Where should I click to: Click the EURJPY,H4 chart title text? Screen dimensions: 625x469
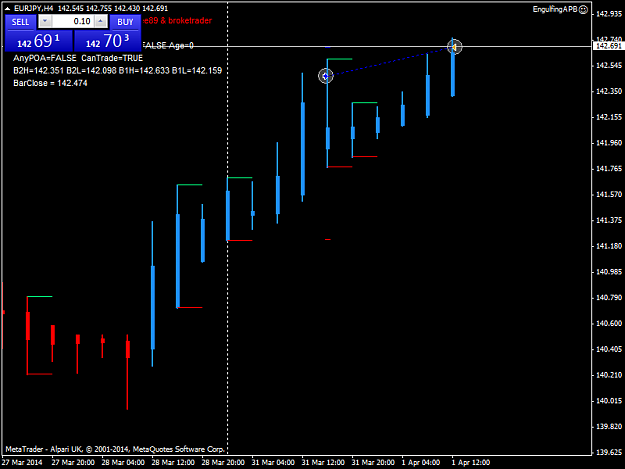33,8
